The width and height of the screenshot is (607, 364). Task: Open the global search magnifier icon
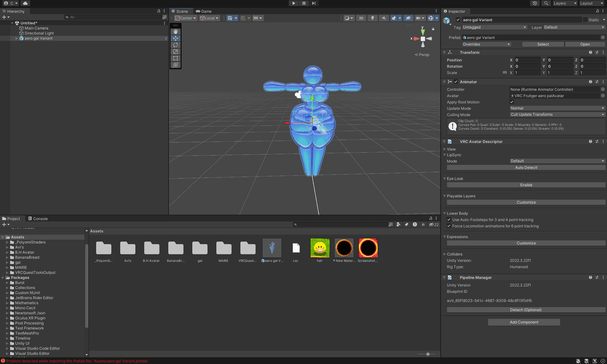pos(547,3)
